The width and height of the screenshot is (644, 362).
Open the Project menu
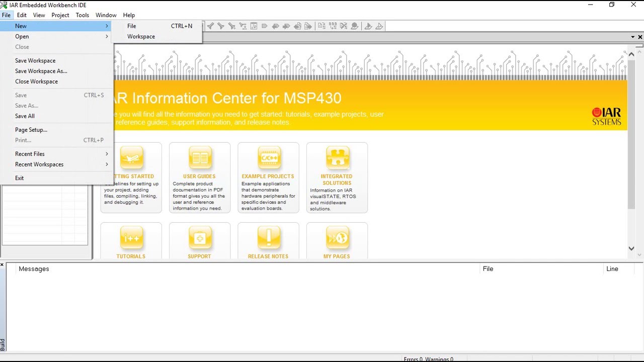[60, 15]
